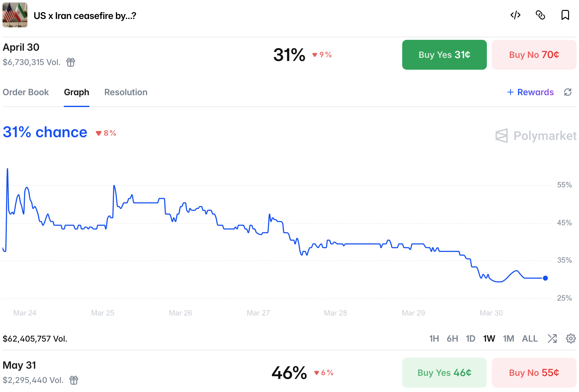Click the market thumbnail with flags
The image size is (579, 392).
15,15
